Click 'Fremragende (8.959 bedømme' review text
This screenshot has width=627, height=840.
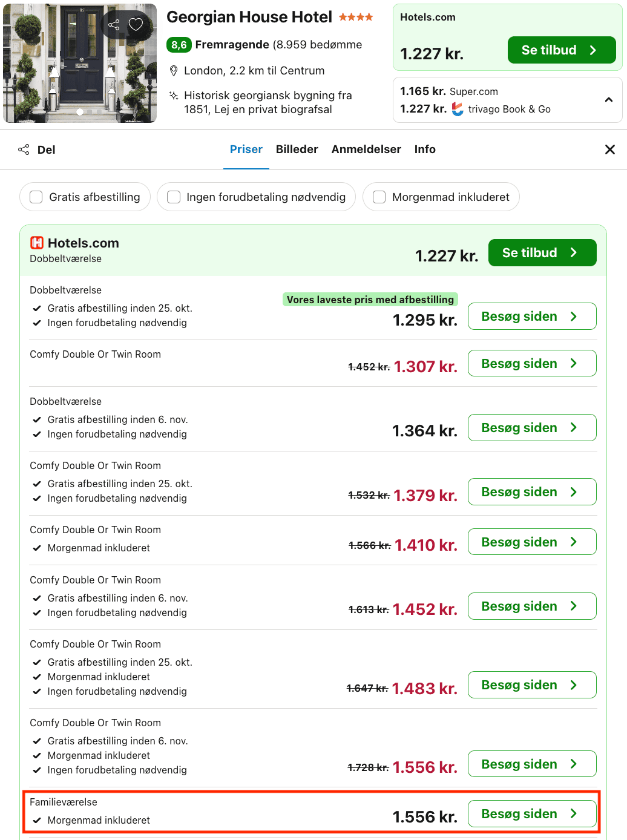pyautogui.click(x=278, y=45)
